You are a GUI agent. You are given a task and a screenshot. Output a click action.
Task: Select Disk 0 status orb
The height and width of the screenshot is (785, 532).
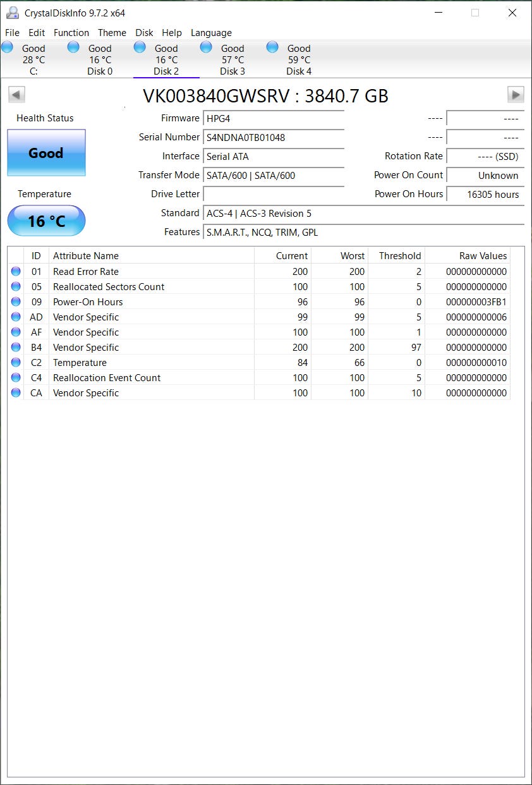73,47
